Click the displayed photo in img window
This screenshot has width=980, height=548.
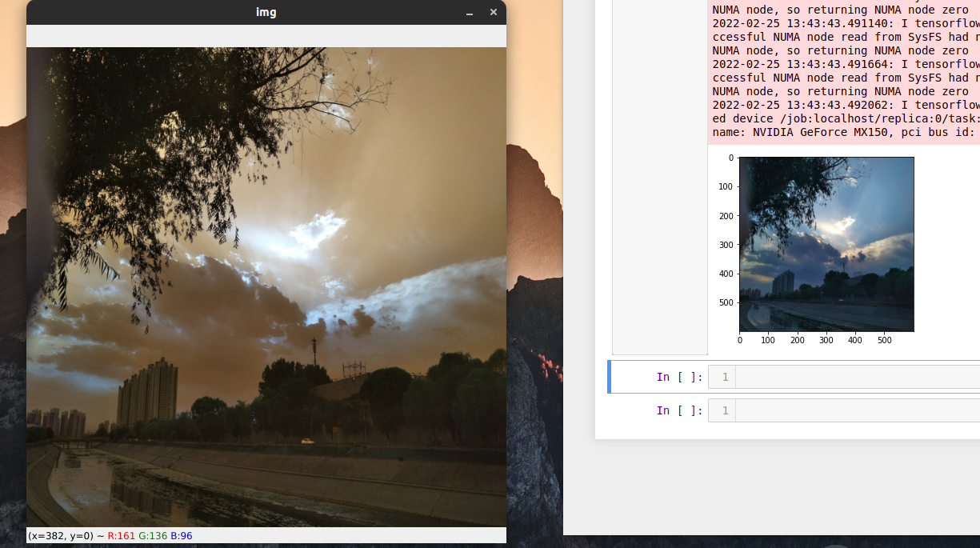(x=266, y=287)
